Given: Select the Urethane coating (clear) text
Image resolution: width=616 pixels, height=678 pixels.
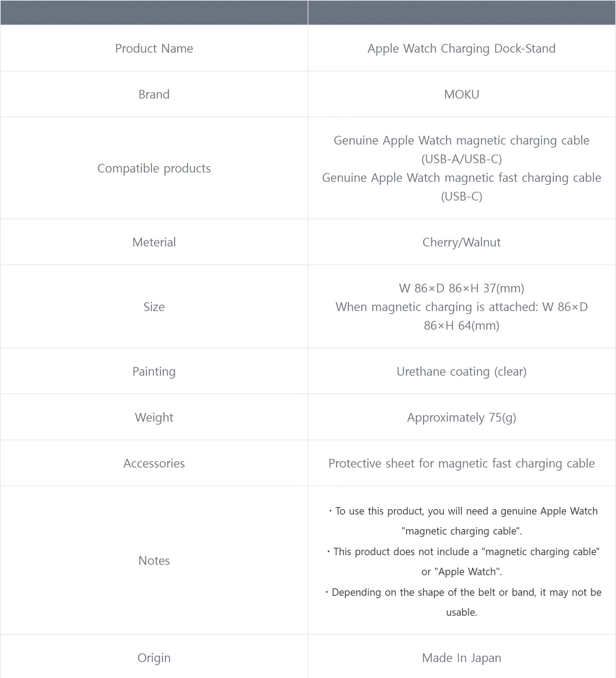Looking at the screenshot, I should pos(461,372).
